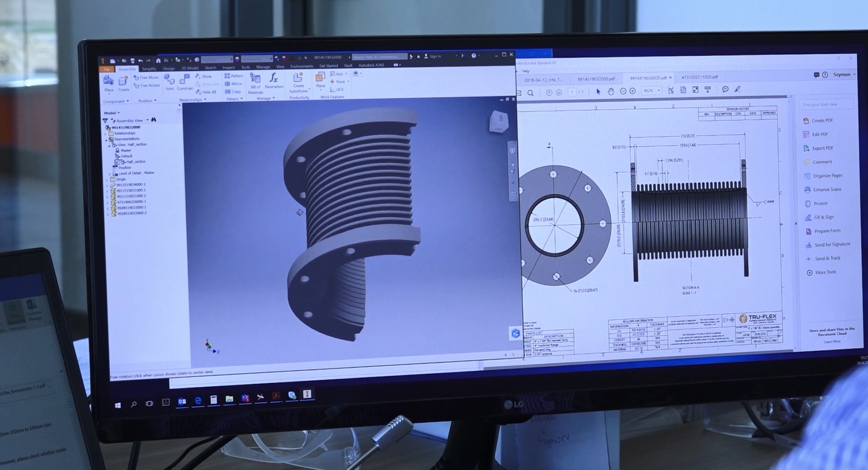Click the Place component icon
868x470 pixels.
coord(109,83)
